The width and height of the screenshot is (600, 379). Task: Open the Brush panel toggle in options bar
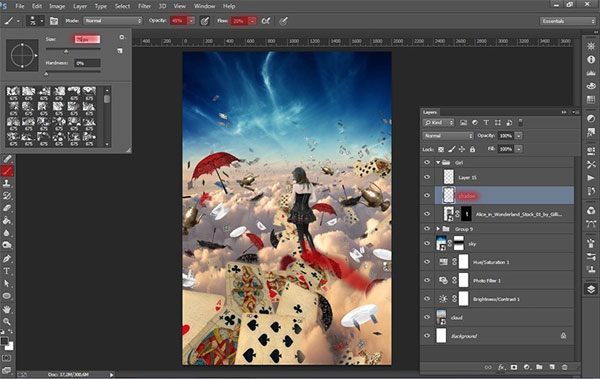click(x=54, y=21)
